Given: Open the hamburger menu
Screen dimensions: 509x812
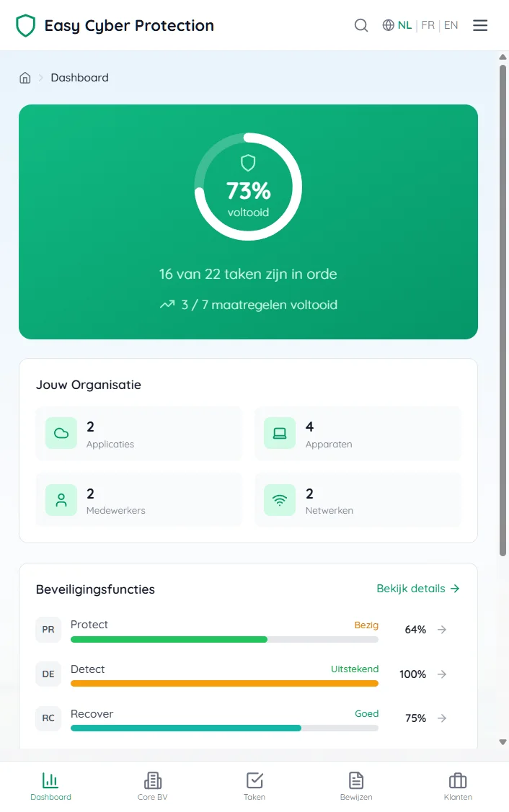Looking at the screenshot, I should 480,24.
